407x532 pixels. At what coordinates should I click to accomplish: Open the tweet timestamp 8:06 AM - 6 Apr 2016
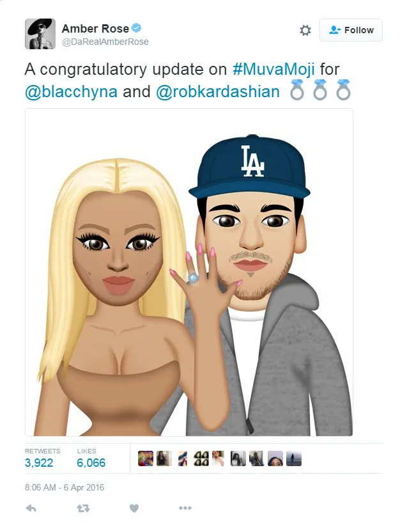[x=65, y=487]
